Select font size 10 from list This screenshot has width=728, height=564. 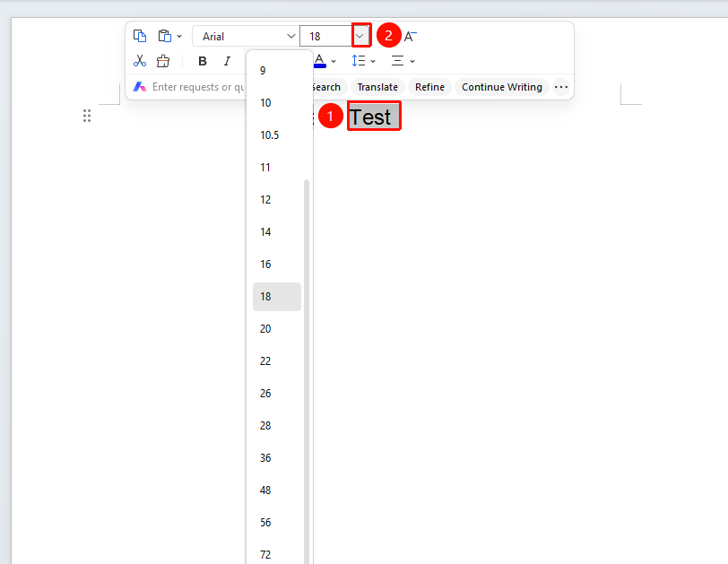[277, 102]
